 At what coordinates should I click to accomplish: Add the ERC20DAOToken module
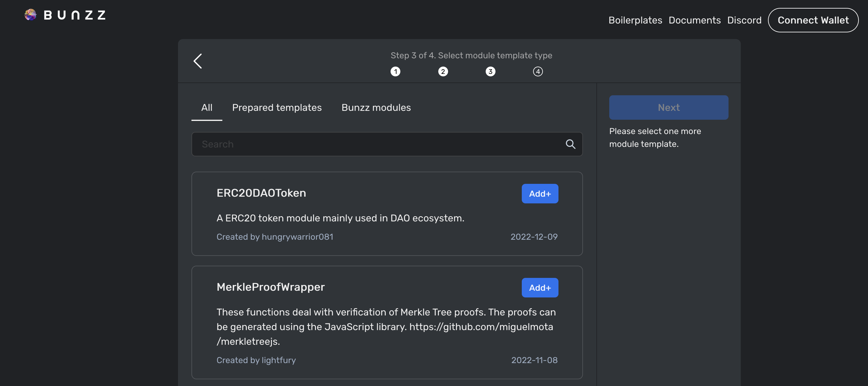click(540, 194)
